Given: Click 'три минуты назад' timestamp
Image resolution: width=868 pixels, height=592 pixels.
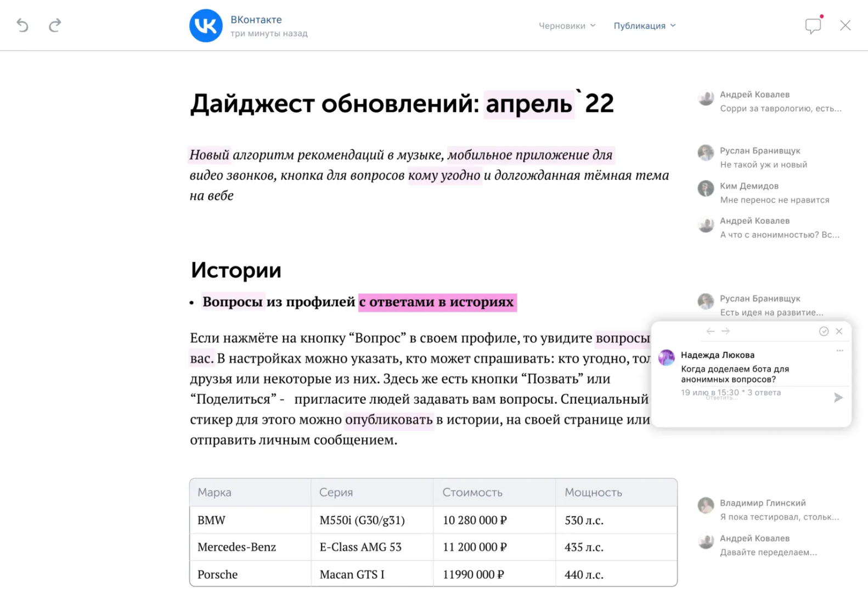Looking at the screenshot, I should [x=269, y=33].
